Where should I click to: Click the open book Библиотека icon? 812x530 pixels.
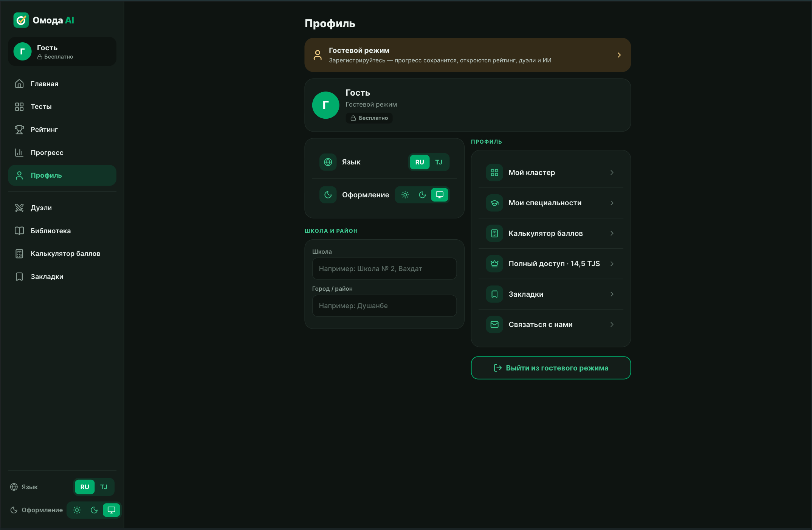19,231
